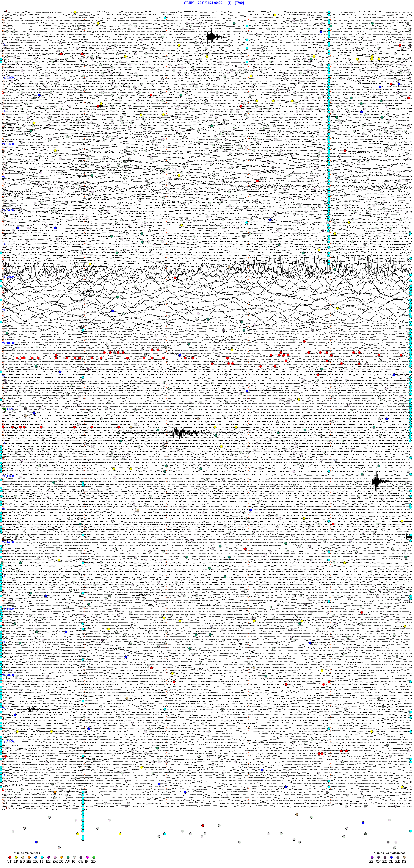Click the yellow LP legend marker

[16, 857]
